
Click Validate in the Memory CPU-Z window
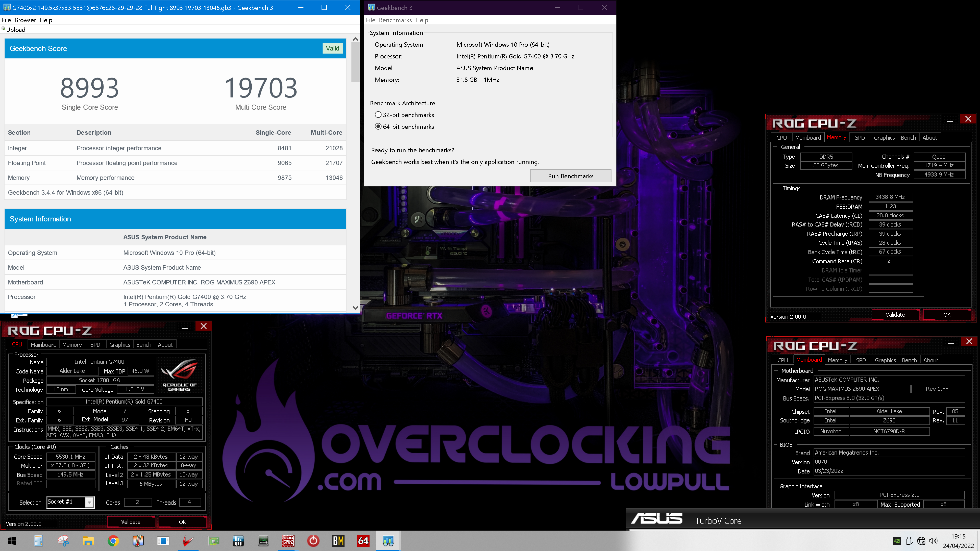[895, 315]
